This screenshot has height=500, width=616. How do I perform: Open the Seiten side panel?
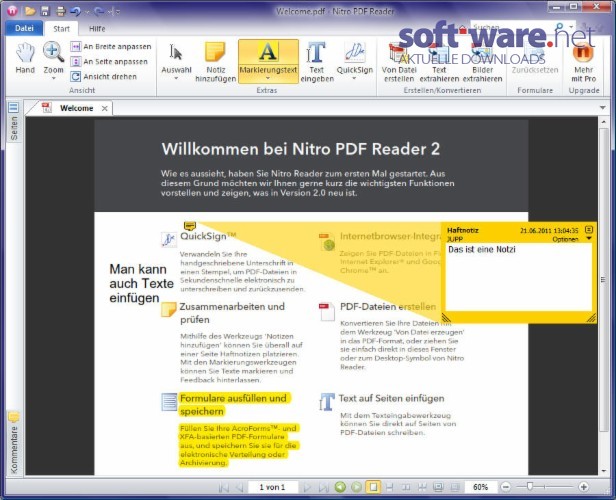point(13,122)
